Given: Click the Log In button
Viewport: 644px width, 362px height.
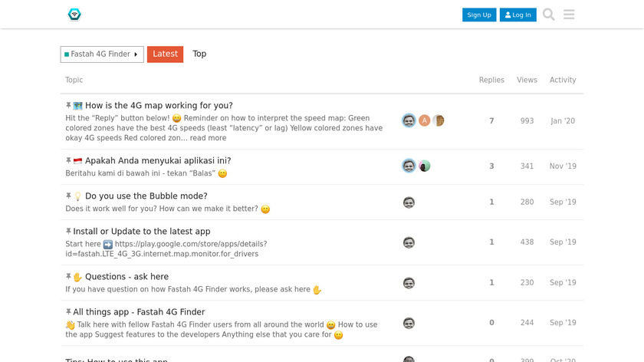Looking at the screenshot, I should coord(518,15).
